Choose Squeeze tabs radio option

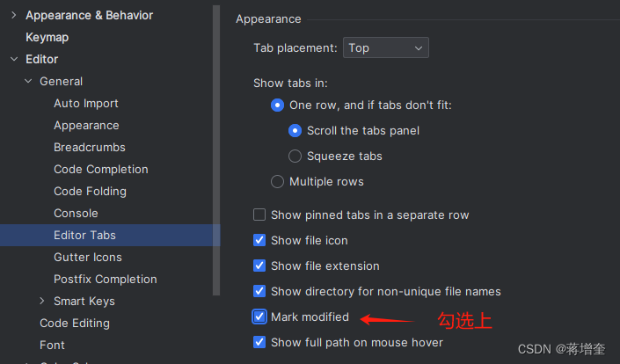295,157
